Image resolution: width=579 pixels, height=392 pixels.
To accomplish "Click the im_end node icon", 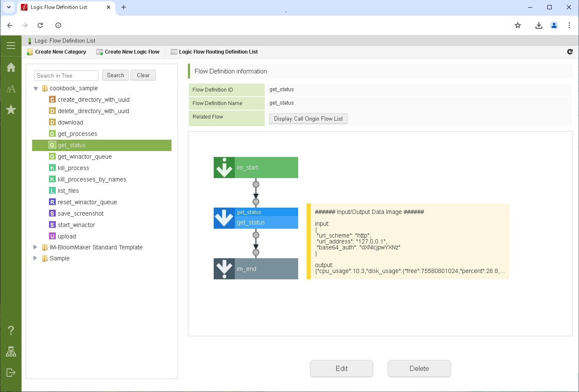I will click(x=224, y=269).
